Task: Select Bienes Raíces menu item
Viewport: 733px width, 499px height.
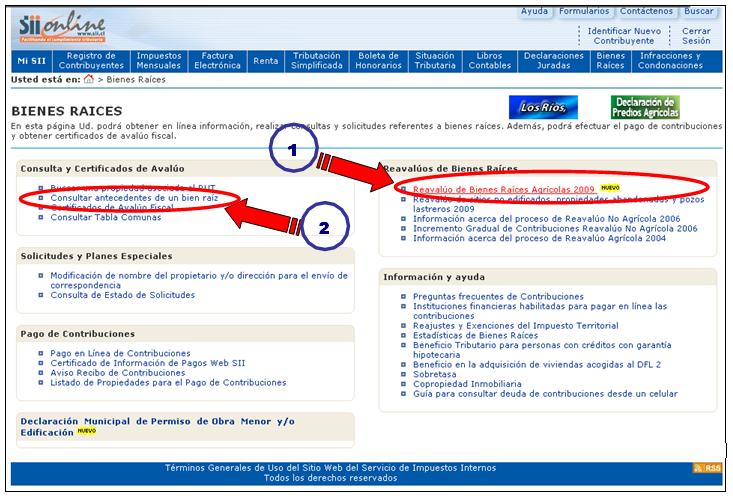Action: 611,61
